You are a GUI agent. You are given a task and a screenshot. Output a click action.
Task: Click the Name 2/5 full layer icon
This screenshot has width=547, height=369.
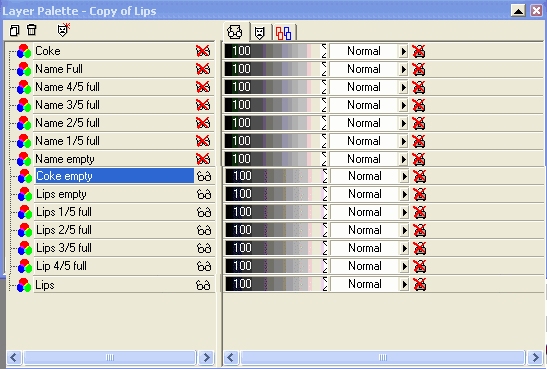coord(24,123)
